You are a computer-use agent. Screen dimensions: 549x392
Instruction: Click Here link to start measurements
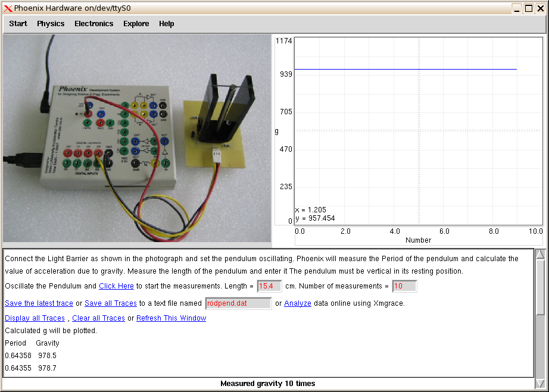pos(116,286)
